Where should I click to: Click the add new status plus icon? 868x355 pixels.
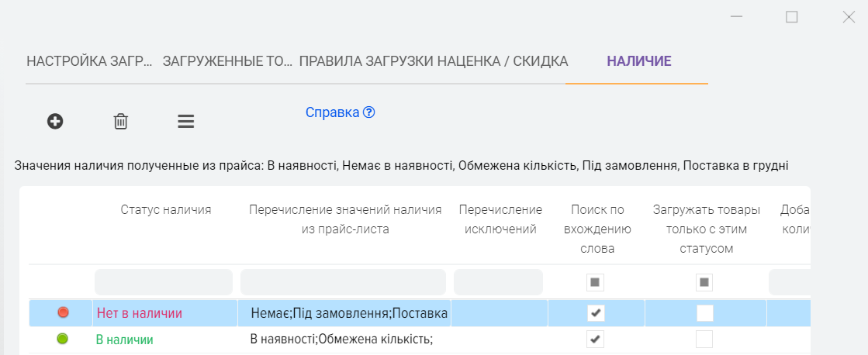click(55, 121)
